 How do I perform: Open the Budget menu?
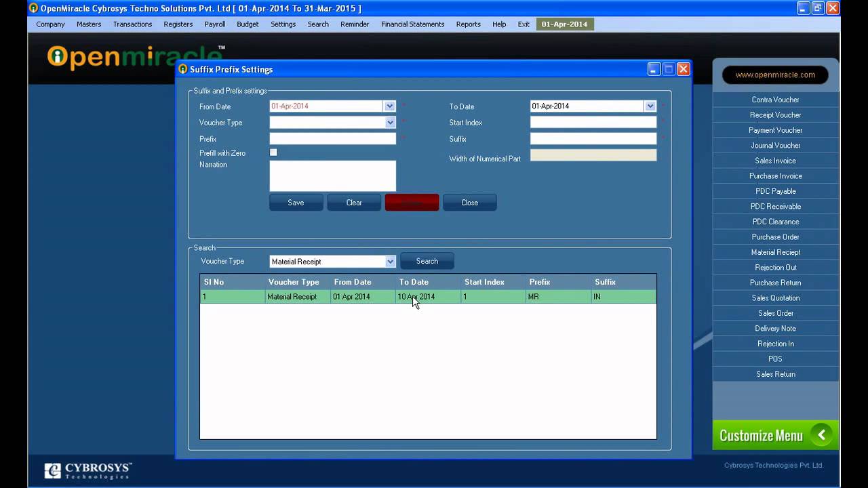click(x=248, y=24)
